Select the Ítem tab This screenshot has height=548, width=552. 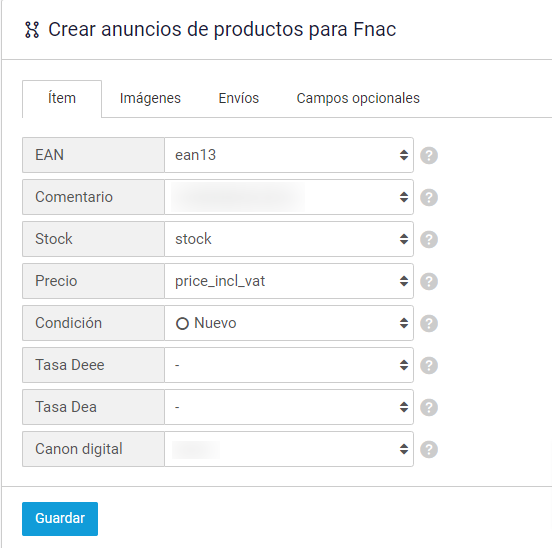[x=62, y=98]
